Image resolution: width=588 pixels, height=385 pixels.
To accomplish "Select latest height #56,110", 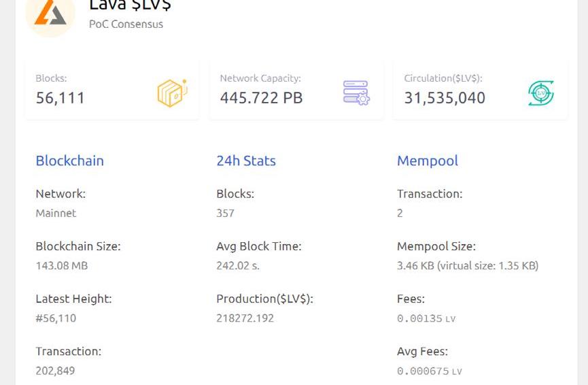I will [x=56, y=318].
